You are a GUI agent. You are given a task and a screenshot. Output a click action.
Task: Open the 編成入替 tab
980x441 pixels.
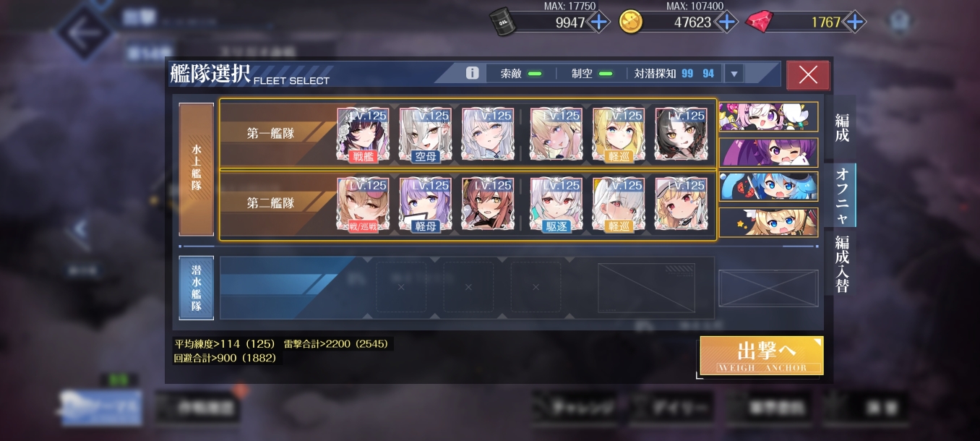click(x=842, y=263)
